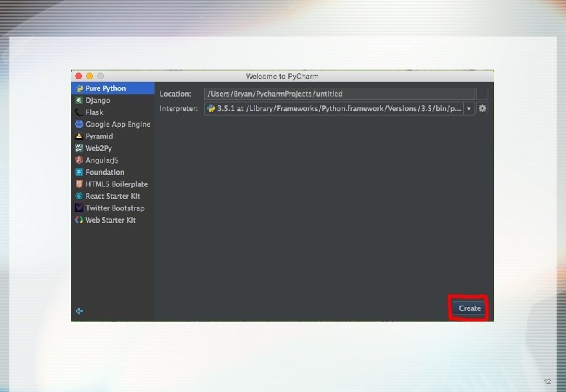Pick React Starter Kit template
The image size is (566, 392).
point(113,196)
